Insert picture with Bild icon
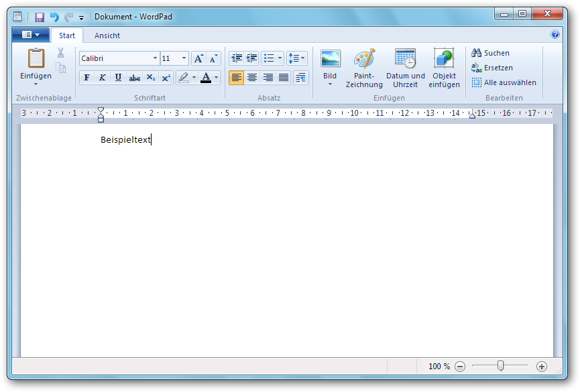Image resolution: width=580 pixels, height=392 pixels. 330,59
